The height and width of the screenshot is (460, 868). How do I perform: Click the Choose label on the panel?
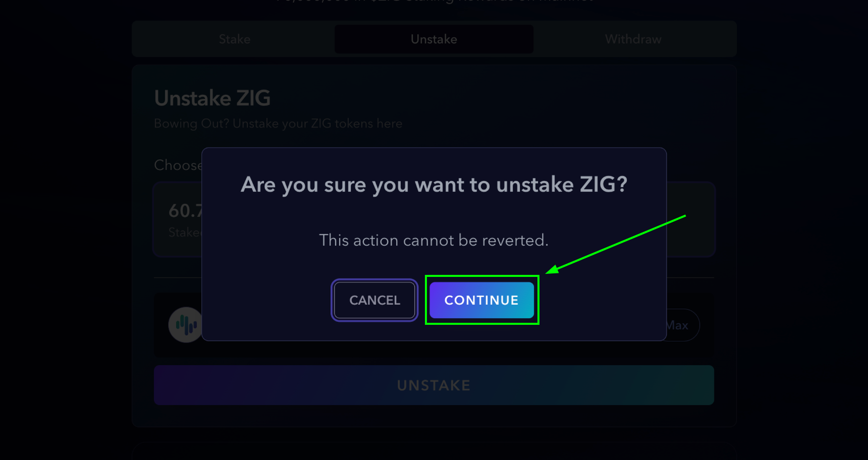click(x=178, y=165)
